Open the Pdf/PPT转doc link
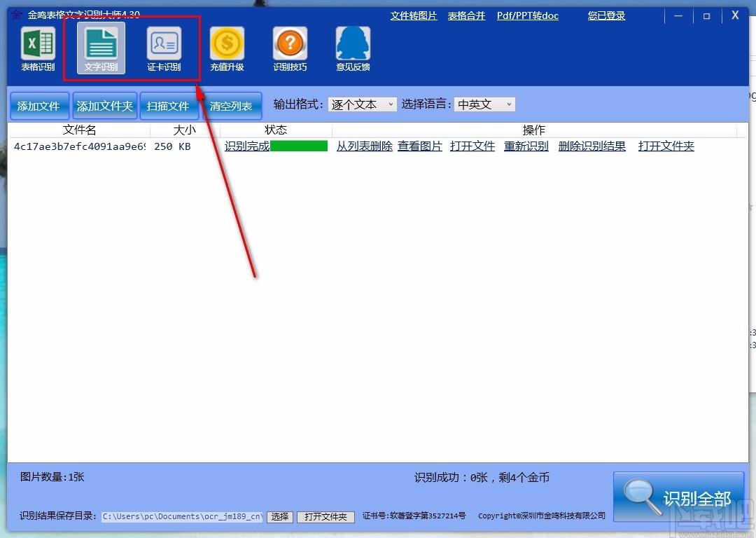The width and height of the screenshot is (756, 538). point(528,16)
